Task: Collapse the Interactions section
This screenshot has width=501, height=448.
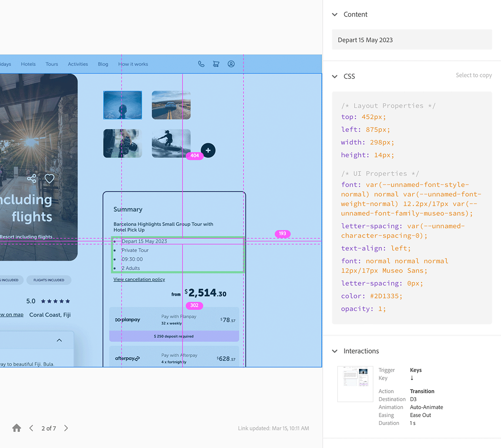Action: pyautogui.click(x=334, y=351)
